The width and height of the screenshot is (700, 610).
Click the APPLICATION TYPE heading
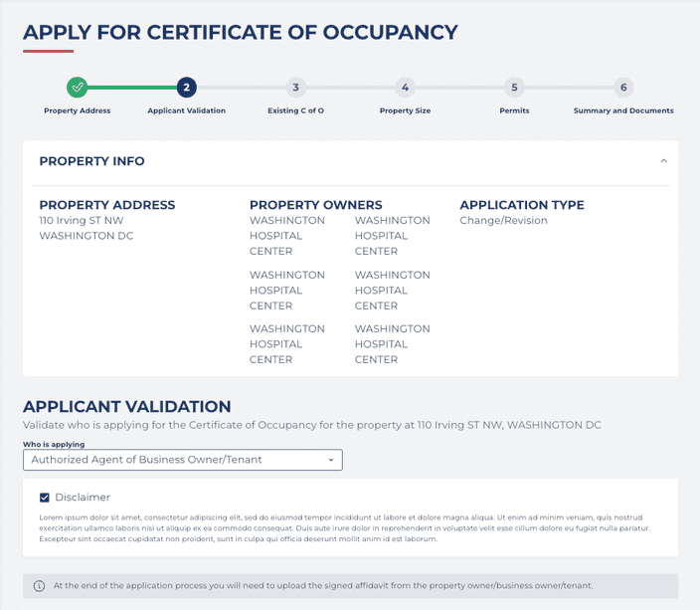coord(522,205)
